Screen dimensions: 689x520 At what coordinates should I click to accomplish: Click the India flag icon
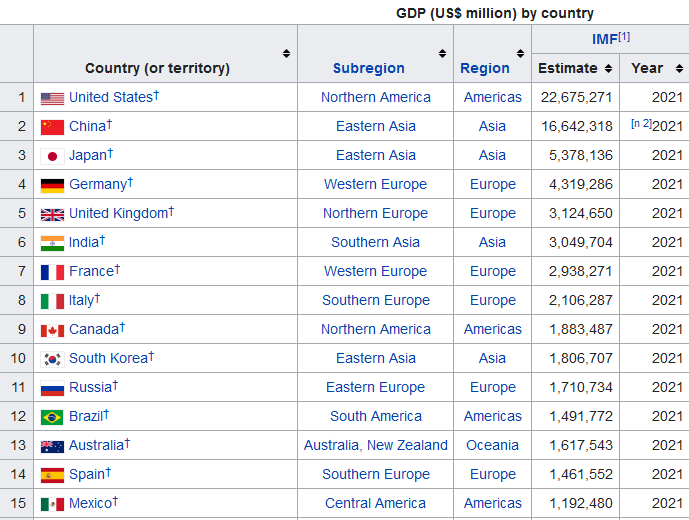click(x=52, y=243)
